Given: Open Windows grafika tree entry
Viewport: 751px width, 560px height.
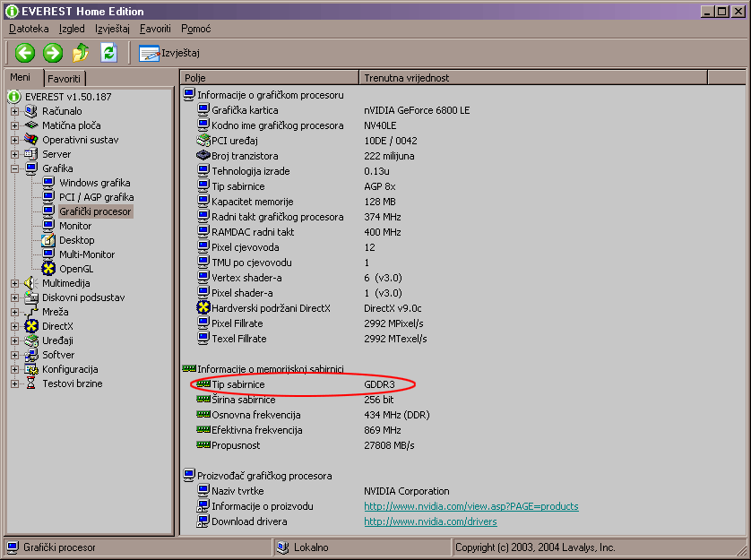Looking at the screenshot, I should click(x=94, y=183).
